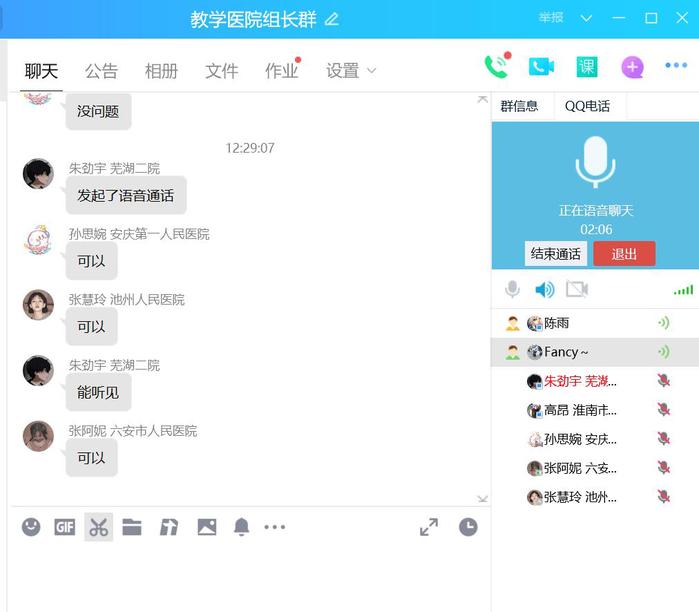The height and width of the screenshot is (612, 699).
Task: Click sender name 张慧玲 池州人民医院 in chat
Action: (126, 300)
